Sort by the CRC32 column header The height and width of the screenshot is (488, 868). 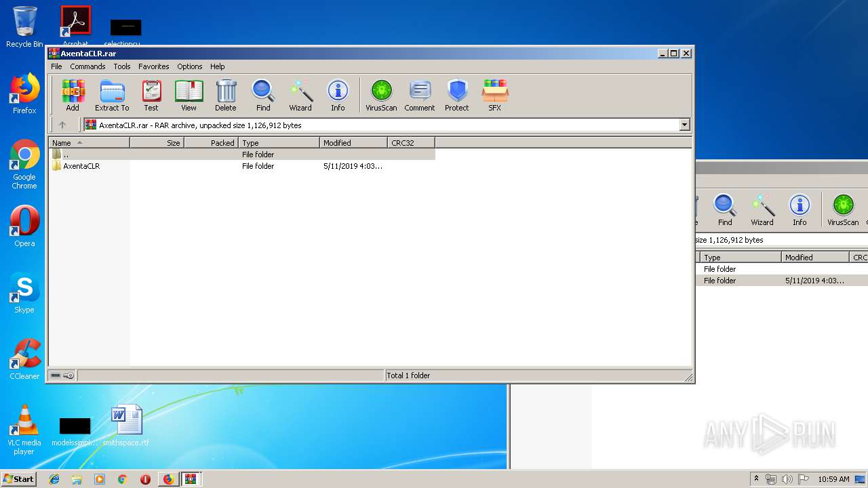click(411, 143)
